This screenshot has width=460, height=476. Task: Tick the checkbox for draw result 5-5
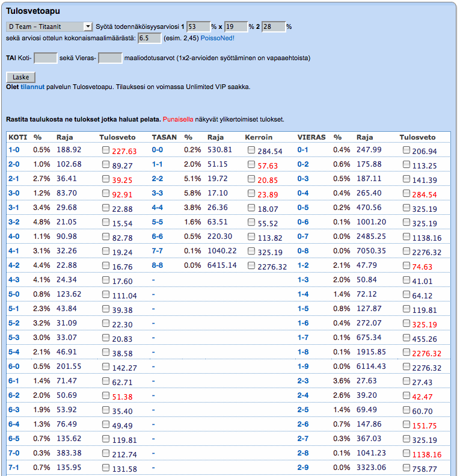pyautogui.click(x=251, y=222)
